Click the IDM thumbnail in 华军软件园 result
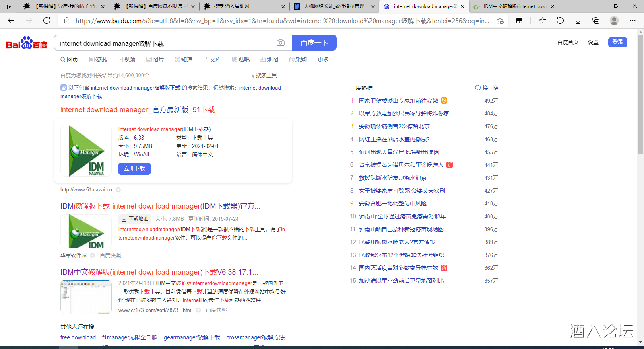The height and width of the screenshot is (349, 644). [86, 231]
